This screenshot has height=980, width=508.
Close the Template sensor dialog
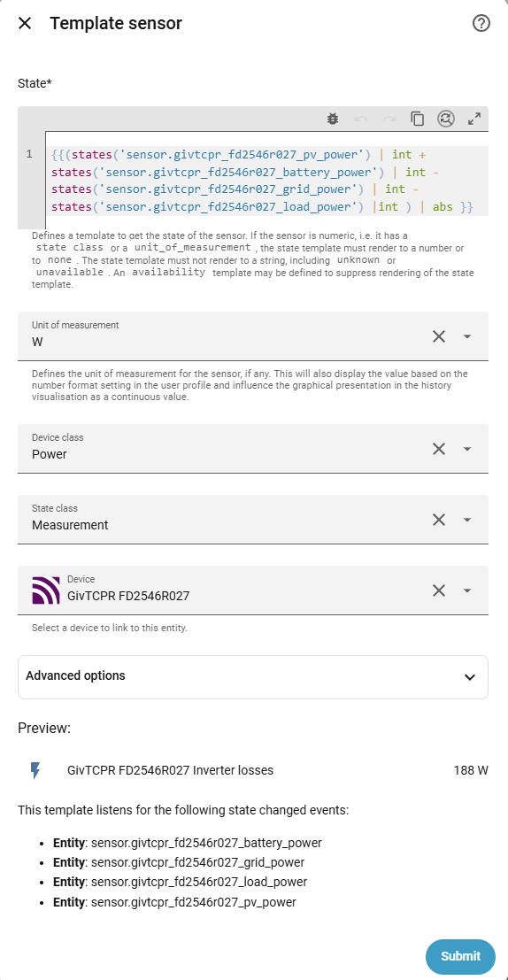[x=25, y=24]
